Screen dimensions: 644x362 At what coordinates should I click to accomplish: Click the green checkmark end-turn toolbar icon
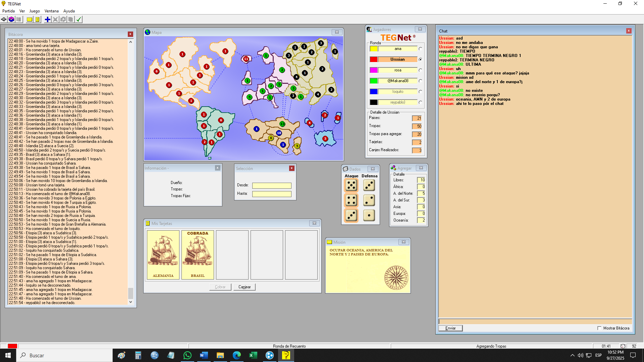click(79, 19)
